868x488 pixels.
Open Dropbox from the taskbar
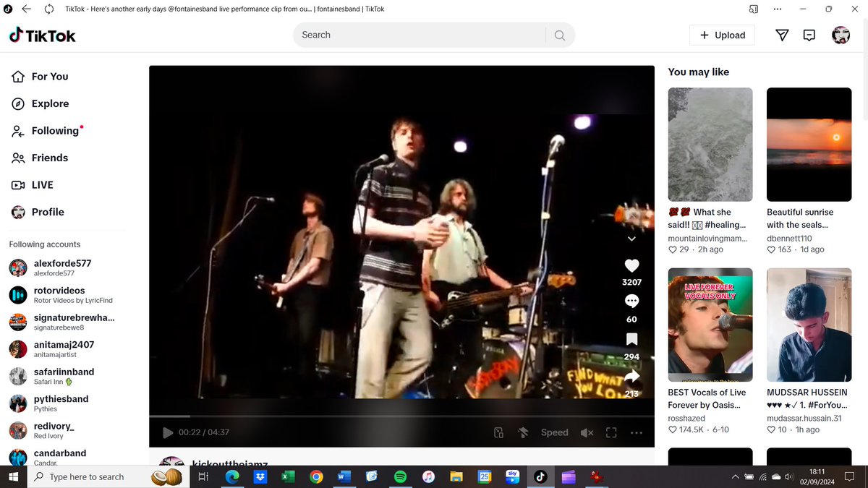(260, 476)
